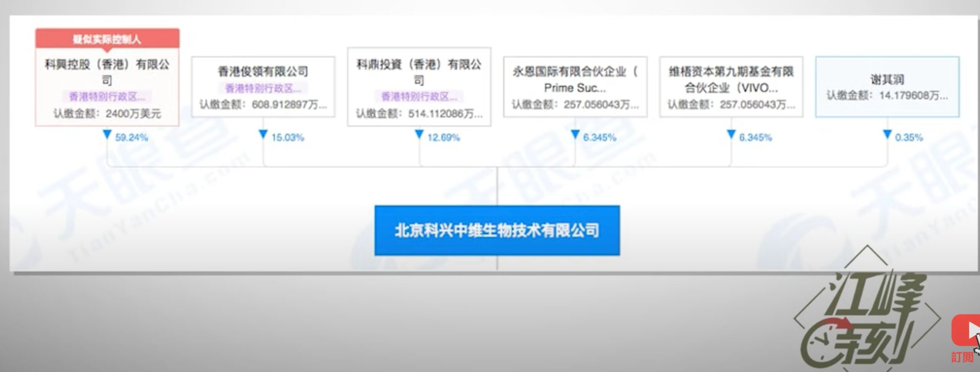Open 维梧资本第九期基金 VIVO... shareholder node
This screenshot has height=372, width=980.
pos(731,80)
